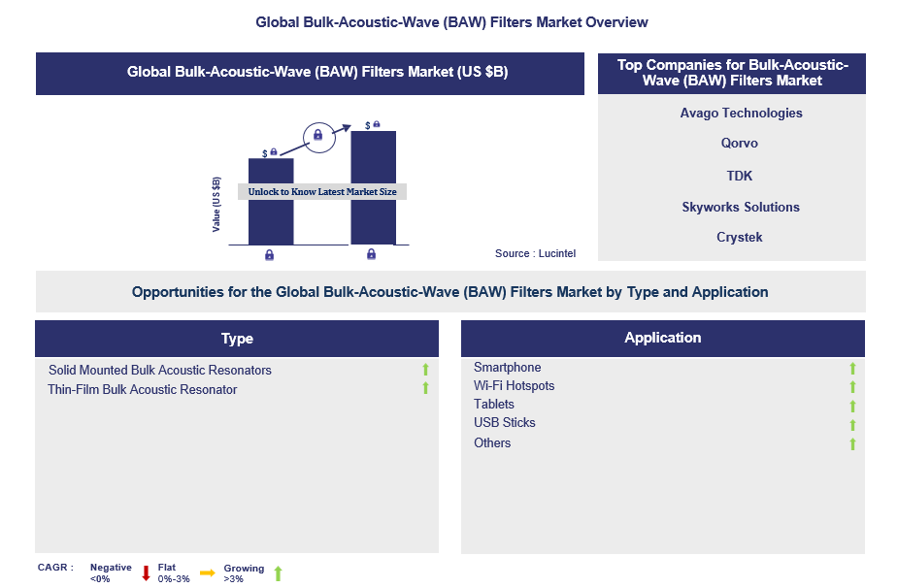Click the lock icon below the right bar
Viewport: 898px width, 588px height.
[x=372, y=255]
